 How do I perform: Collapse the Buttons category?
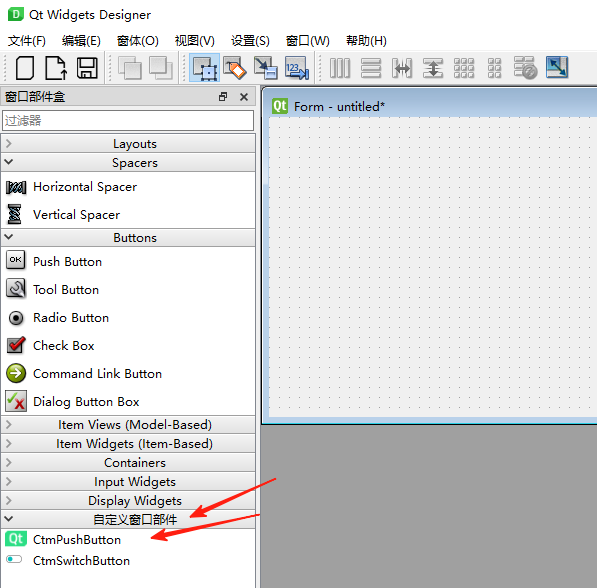click(128, 238)
